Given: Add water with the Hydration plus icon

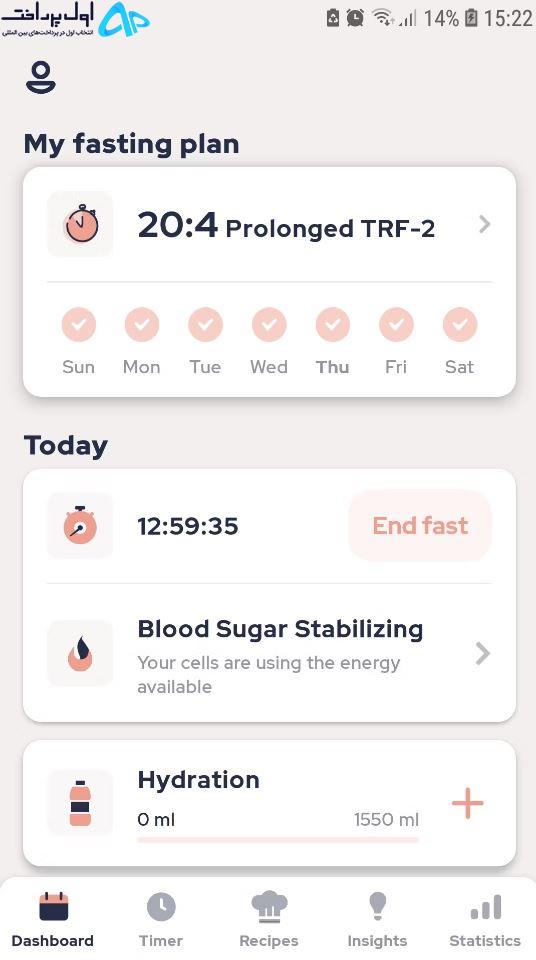Looking at the screenshot, I should [x=467, y=803].
